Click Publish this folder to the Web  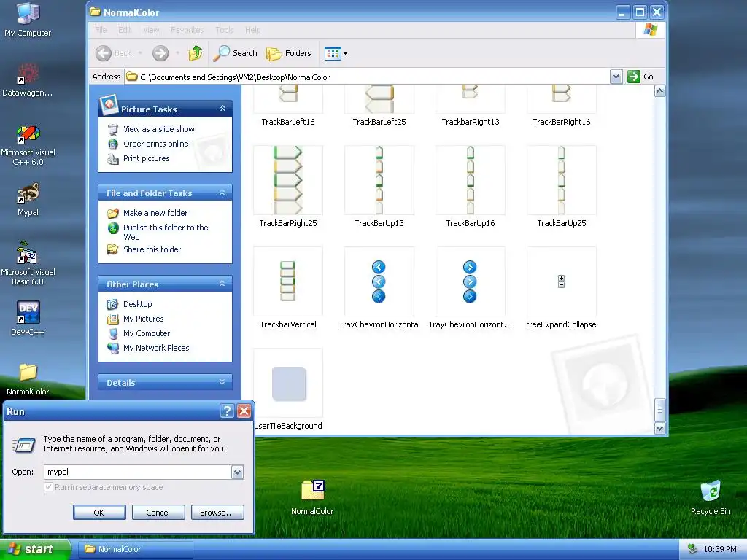point(166,232)
